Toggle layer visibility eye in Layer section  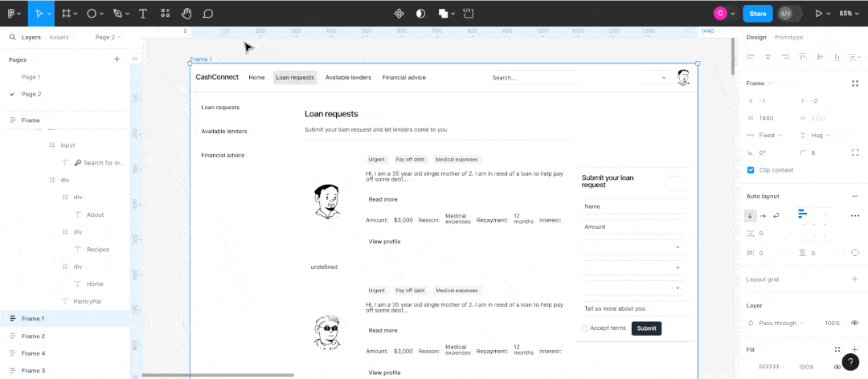pyautogui.click(x=854, y=323)
